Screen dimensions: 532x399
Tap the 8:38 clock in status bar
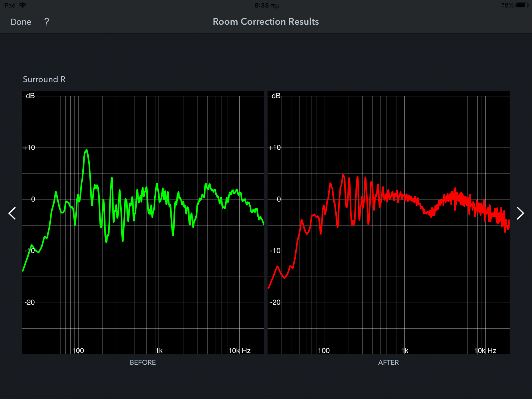(266, 6)
